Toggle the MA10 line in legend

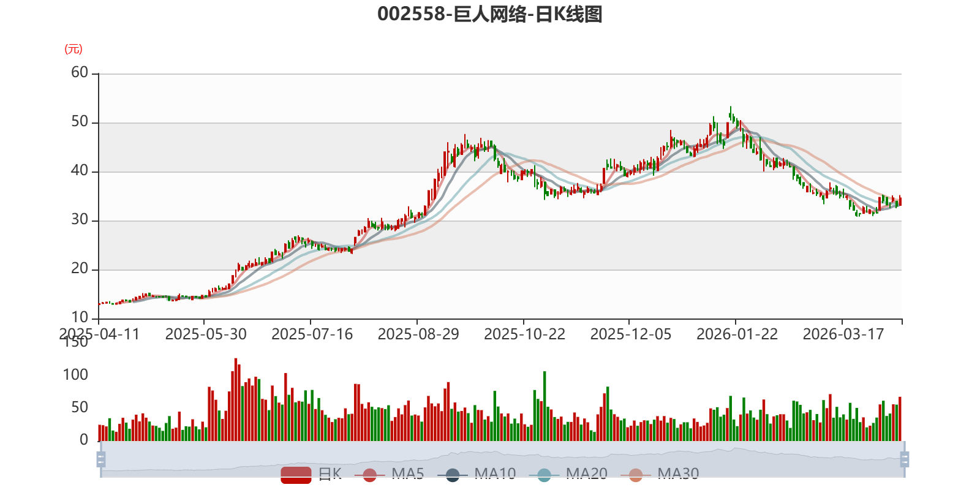[477, 474]
